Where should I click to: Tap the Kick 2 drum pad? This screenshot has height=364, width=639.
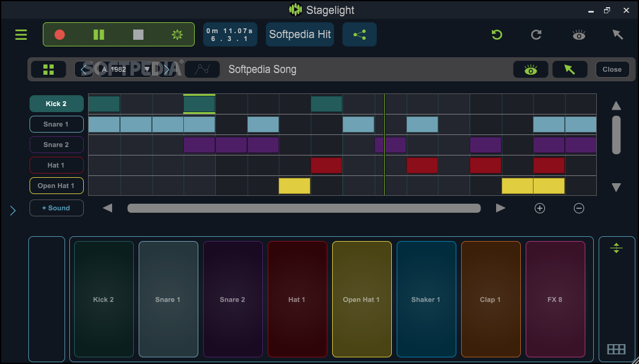click(x=104, y=299)
